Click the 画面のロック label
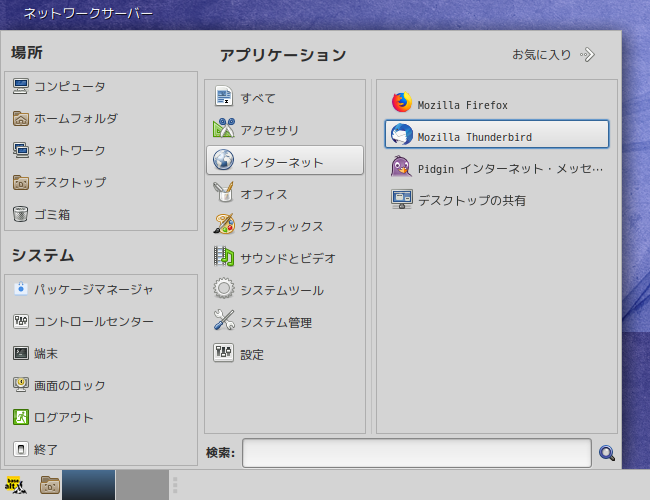This screenshot has height=500, width=650. coord(70,386)
